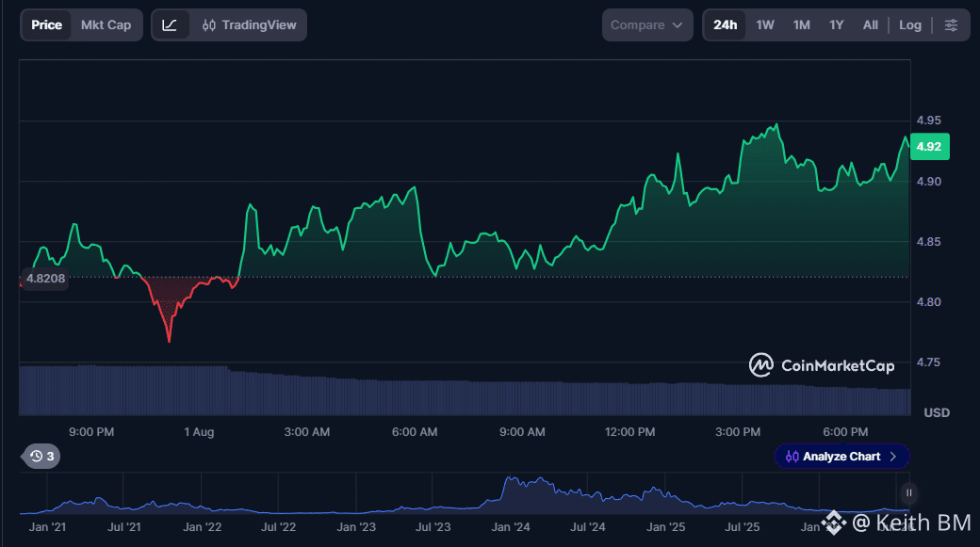Click Jul '25 on the overview timeline
This screenshot has height=547, width=980.
pyautogui.click(x=742, y=527)
